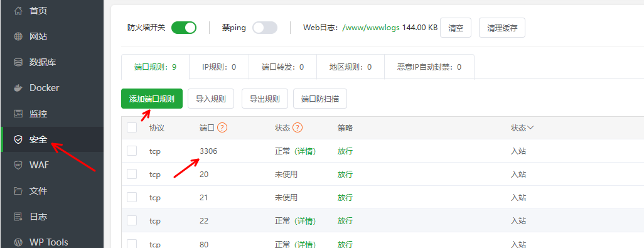Viewport: 644px width, 248px height.
Task: Check the box for port 21 row
Action: 132,198
